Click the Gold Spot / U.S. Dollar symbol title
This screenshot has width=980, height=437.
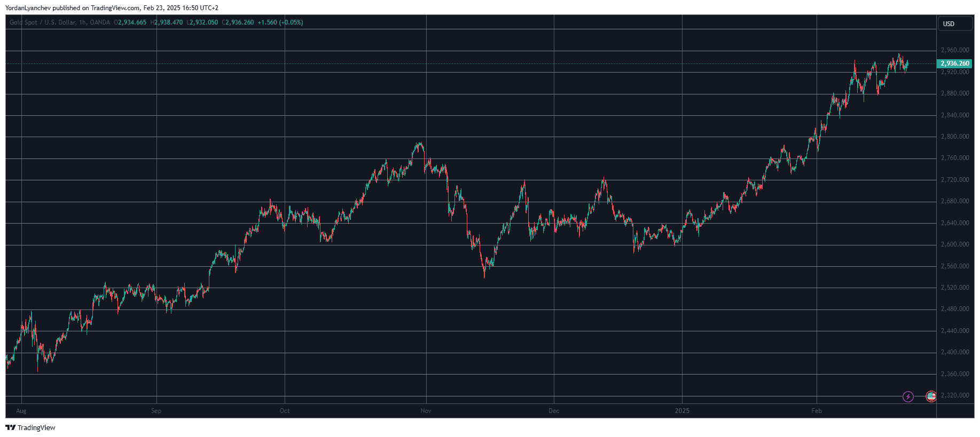click(x=60, y=22)
